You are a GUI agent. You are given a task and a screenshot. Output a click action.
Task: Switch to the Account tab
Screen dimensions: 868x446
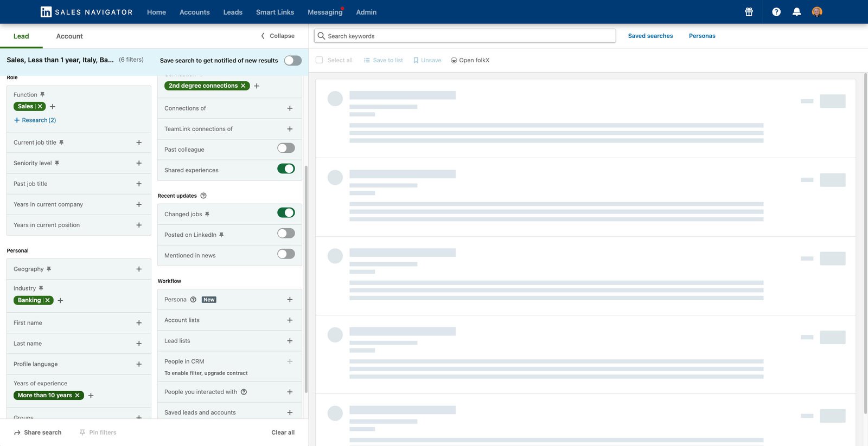69,36
